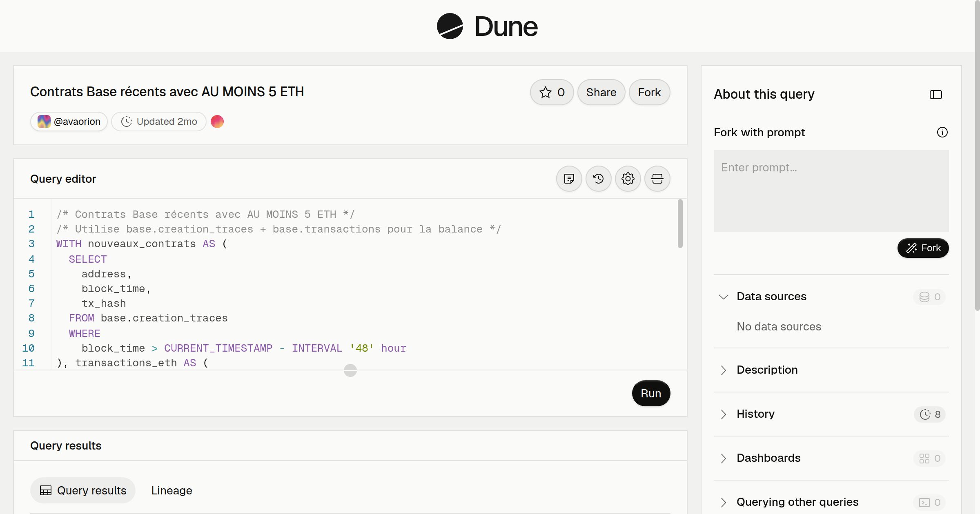Click 'WITH nouveaux_contrats AS' code line
This screenshot has height=514, width=980.
(142, 244)
